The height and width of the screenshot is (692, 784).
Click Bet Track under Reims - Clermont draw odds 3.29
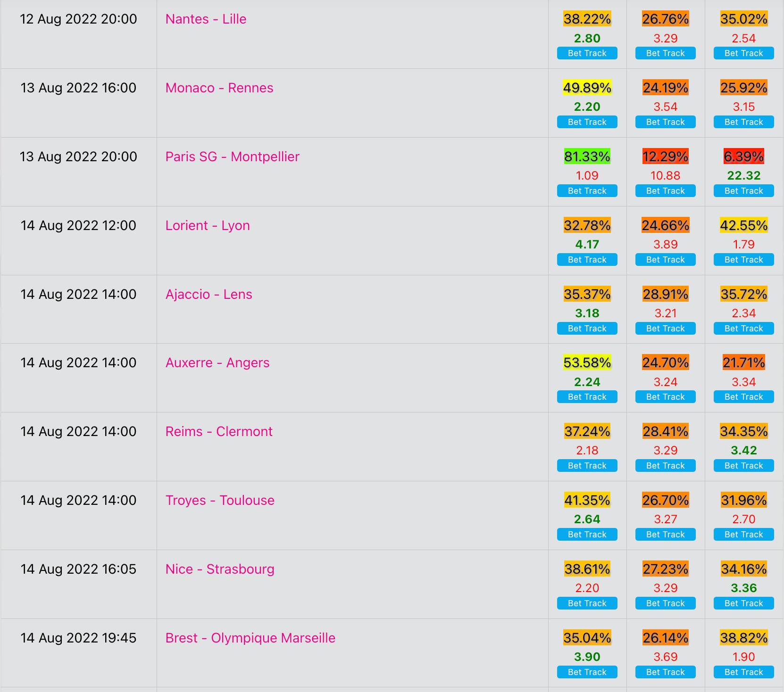[666, 466]
